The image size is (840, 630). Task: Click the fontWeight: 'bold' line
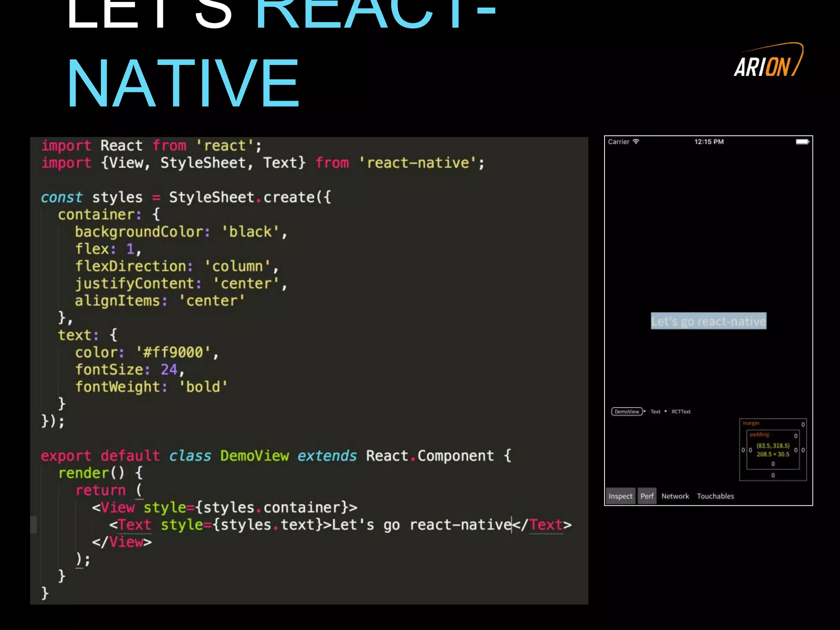(151, 387)
